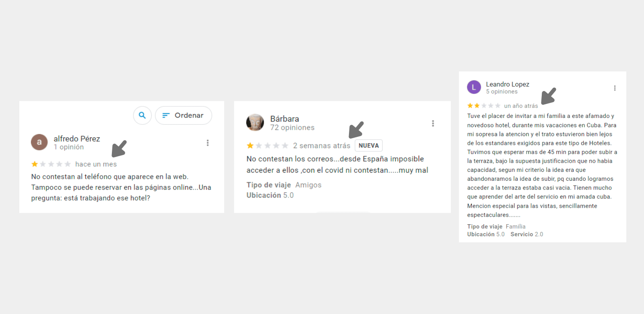The image size is (644, 314).
Task: Open Leandro Lopez's profile name link
Action: click(x=508, y=84)
